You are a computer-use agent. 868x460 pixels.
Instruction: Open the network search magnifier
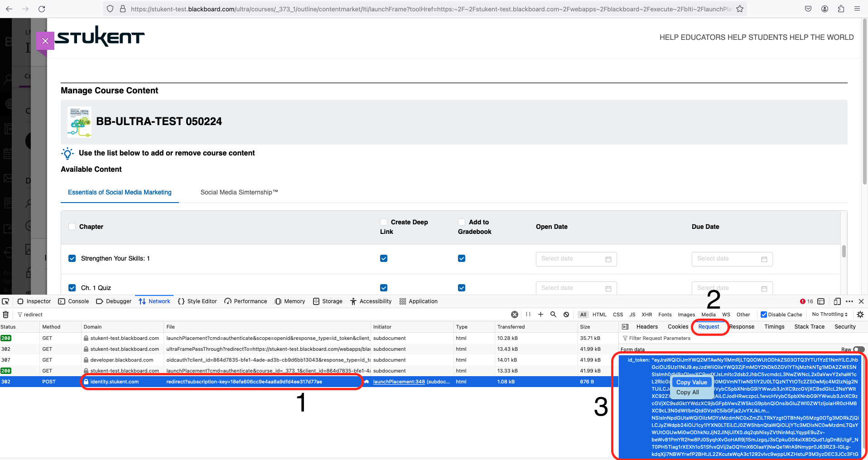[x=553, y=314]
